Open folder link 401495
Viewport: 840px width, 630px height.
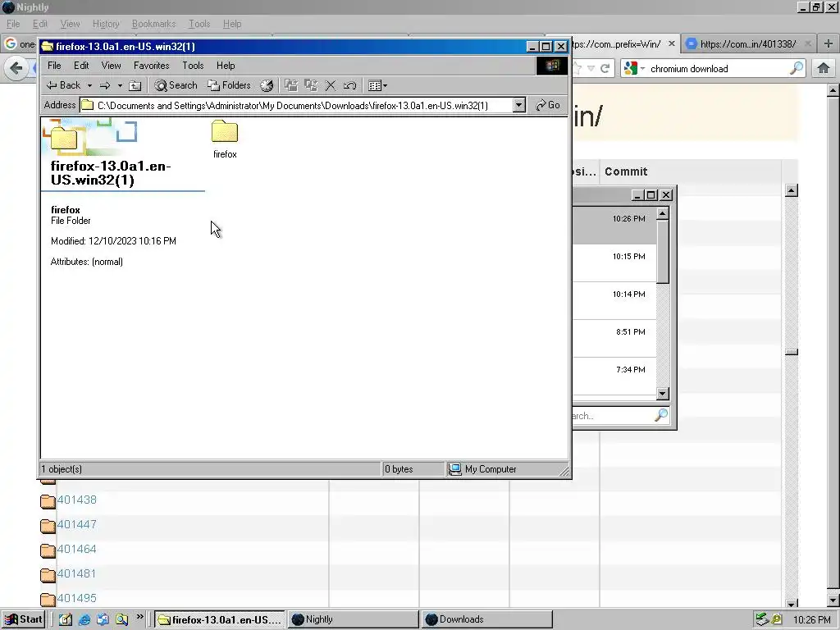pyautogui.click(x=76, y=598)
